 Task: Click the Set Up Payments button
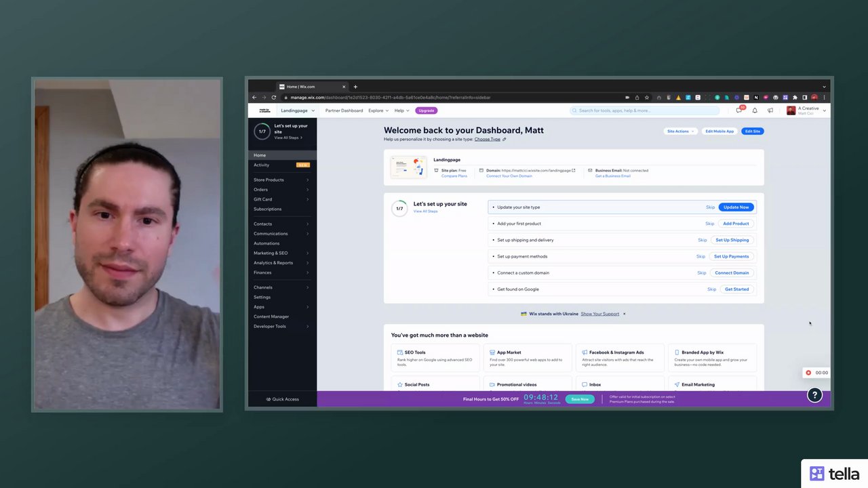731,256
